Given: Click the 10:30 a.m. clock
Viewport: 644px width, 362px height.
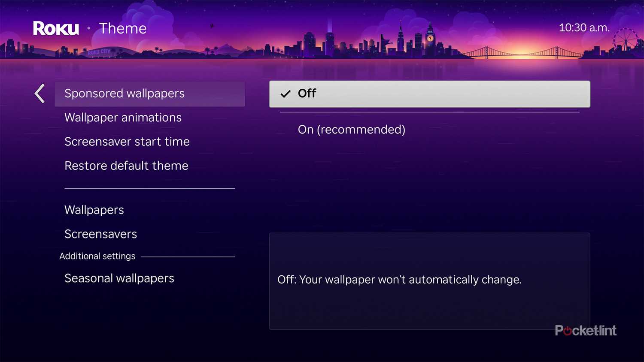Looking at the screenshot, I should [x=584, y=28].
